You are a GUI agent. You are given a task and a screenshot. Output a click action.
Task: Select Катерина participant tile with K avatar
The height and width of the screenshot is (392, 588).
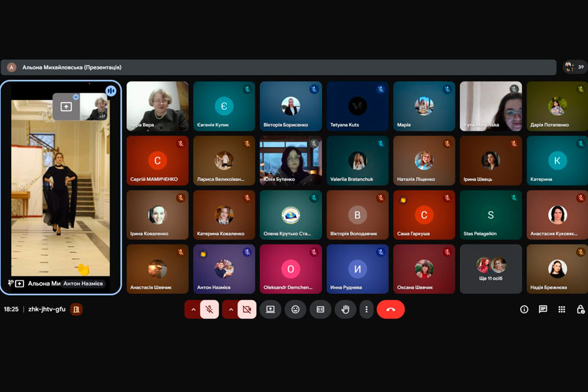(x=557, y=161)
